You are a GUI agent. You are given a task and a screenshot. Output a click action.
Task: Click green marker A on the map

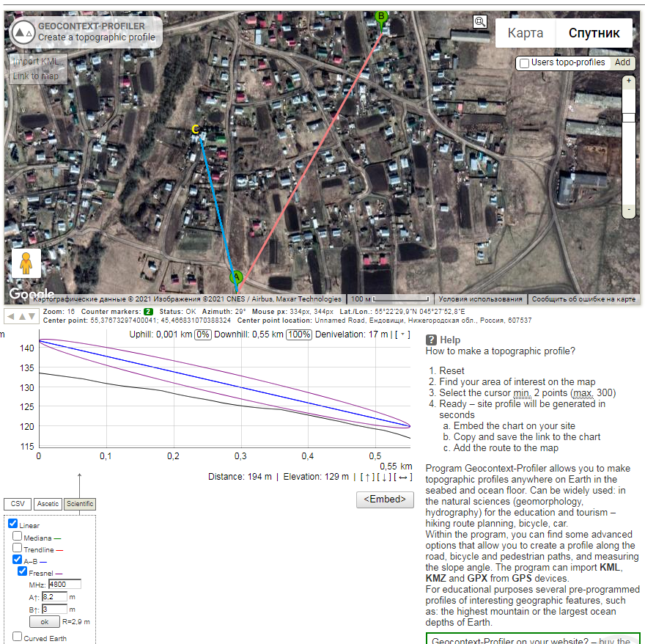click(x=236, y=278)
